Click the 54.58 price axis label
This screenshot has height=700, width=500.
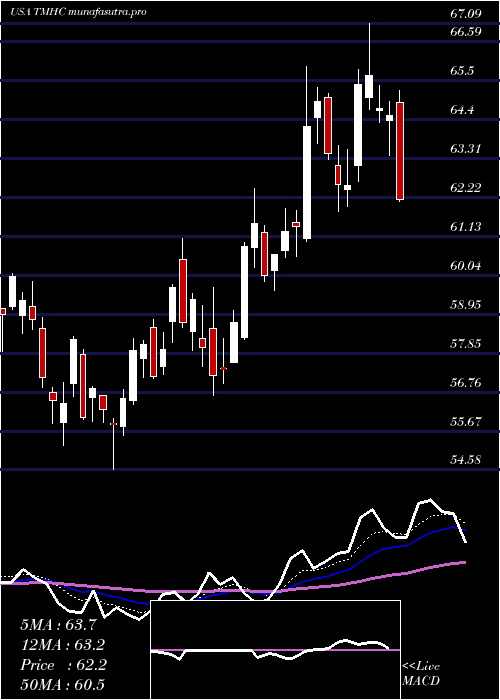click(466, 460)
